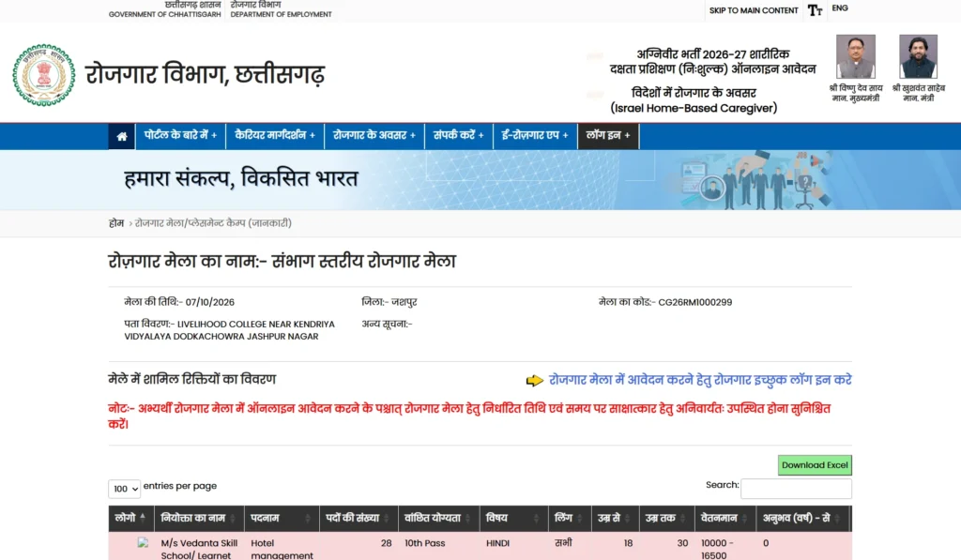Image resolution: width=961 pixels, height=560 pixels.
Task: Click the yellow pointing hand icon
Action: pos(534,381)
